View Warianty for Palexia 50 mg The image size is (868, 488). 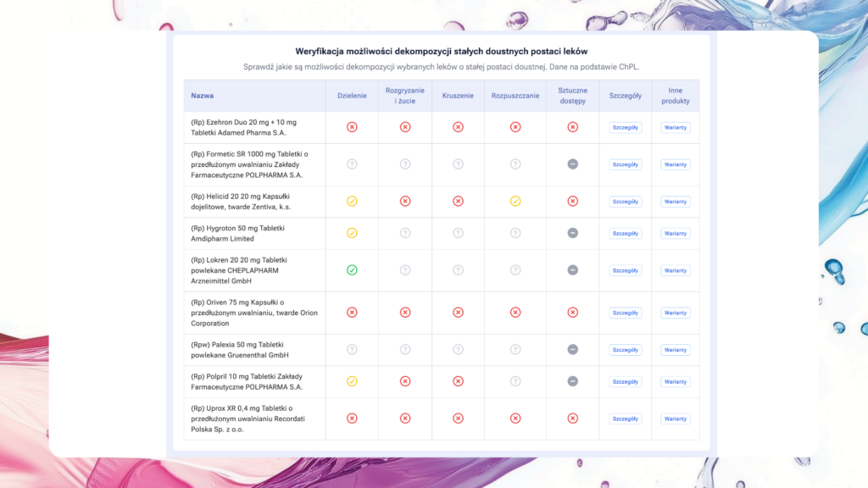[676, 350]
